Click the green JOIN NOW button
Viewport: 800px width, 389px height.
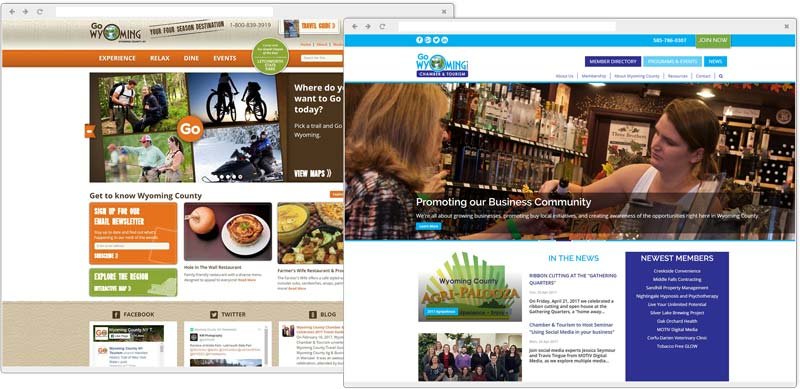coord(713,40)
